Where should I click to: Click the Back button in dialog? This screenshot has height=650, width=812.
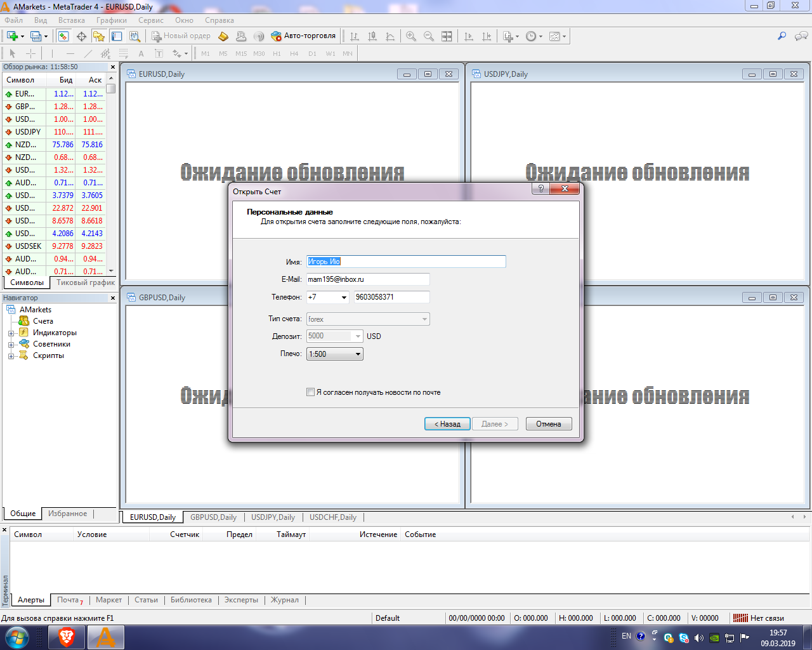point(447,424)
